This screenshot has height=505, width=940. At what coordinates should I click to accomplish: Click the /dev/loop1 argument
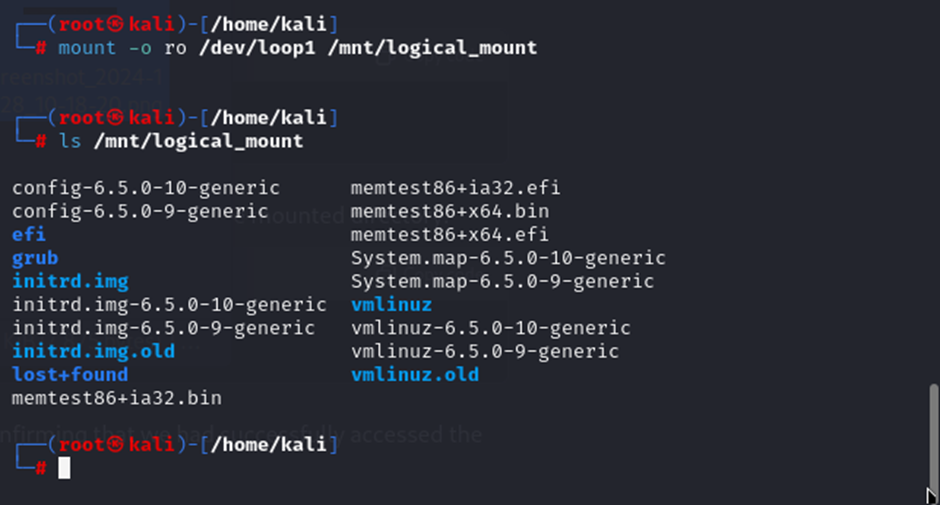257,48
